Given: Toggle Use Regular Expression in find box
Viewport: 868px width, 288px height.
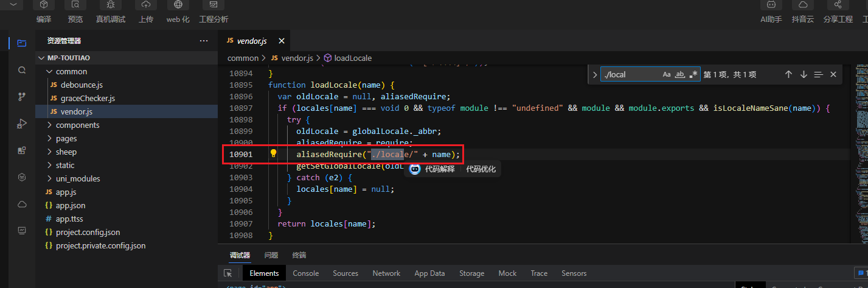Looking at the screenshot, I should pos(693,74).
